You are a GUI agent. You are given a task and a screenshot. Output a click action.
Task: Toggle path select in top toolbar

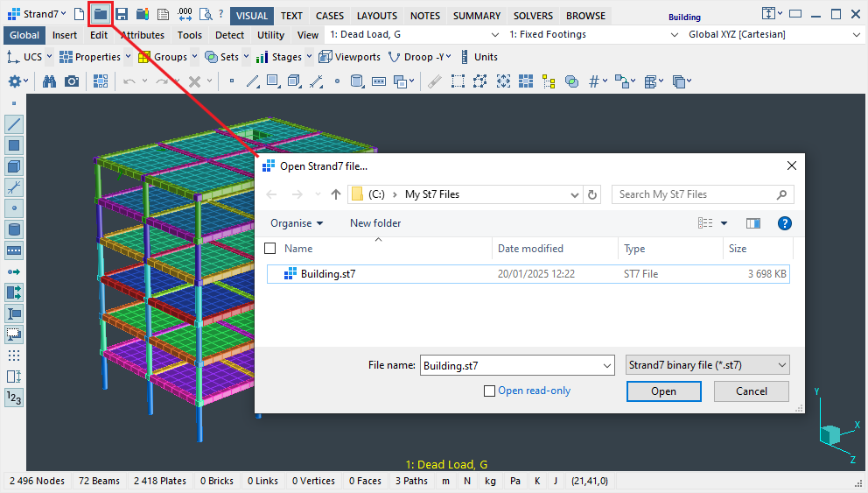tap(379, 81)
